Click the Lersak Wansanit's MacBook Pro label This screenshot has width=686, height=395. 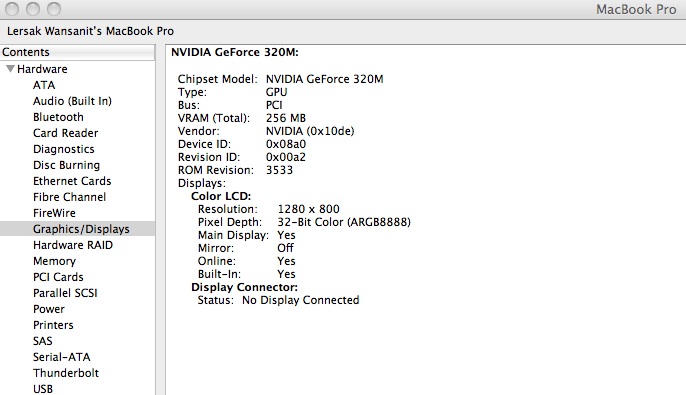[x=90, y=31]
